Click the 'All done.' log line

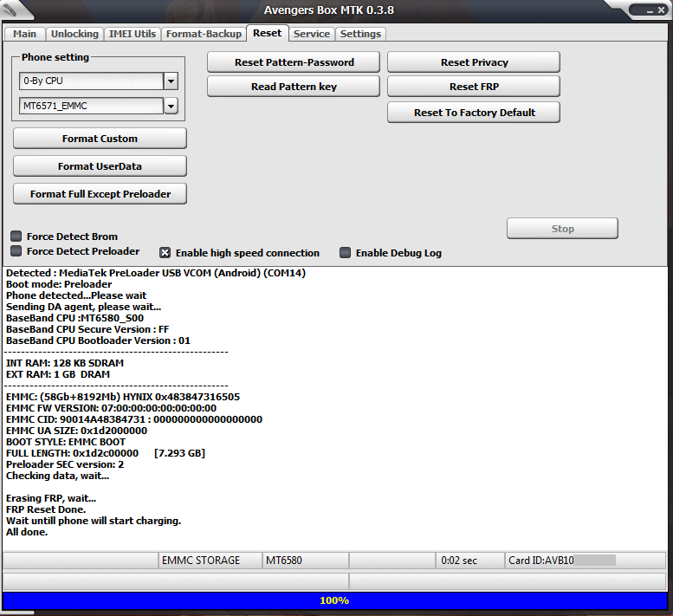[x=27, y=532]
